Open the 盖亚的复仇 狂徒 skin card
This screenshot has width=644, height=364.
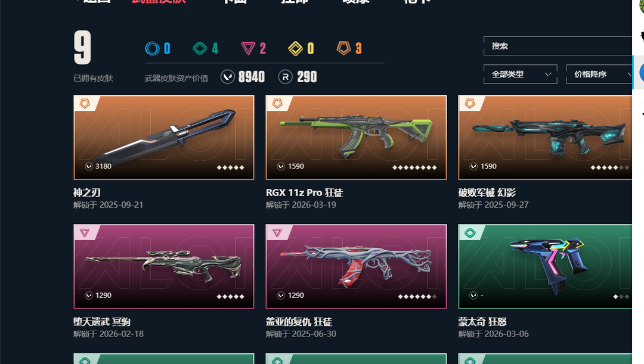356,266
